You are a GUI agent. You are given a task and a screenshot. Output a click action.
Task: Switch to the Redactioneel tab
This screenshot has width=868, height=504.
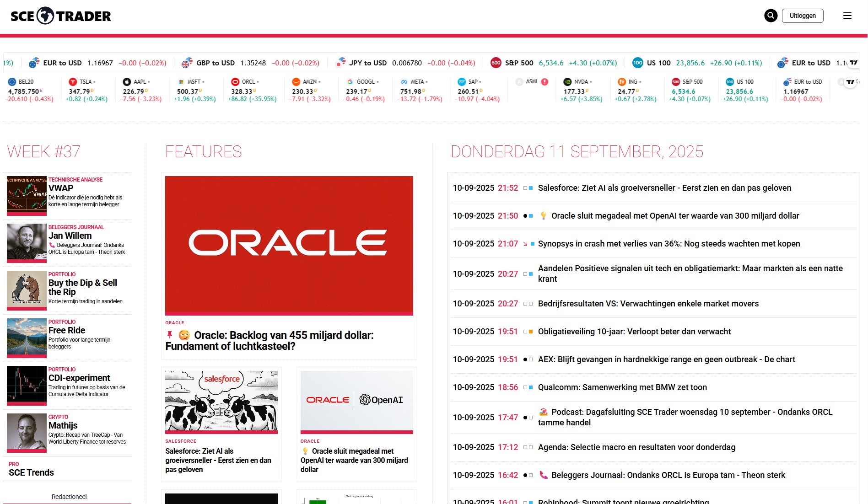[x=69, y=497]
